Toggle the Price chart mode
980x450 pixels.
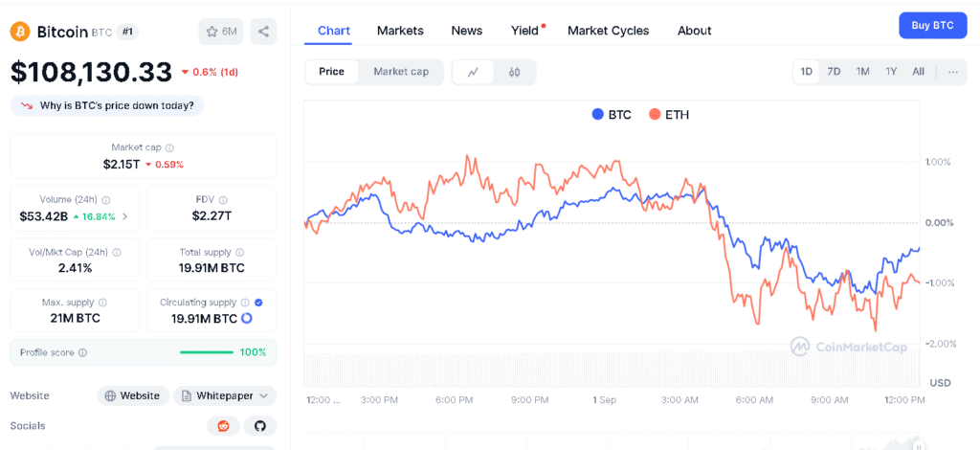pos(332,72)
